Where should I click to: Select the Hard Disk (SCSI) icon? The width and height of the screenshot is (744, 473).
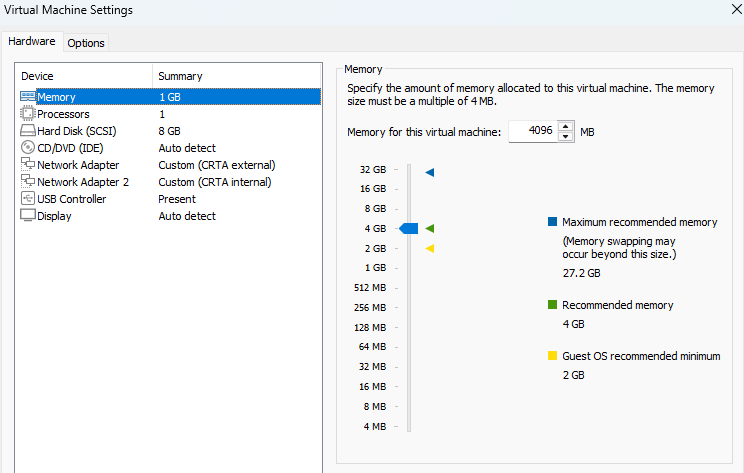[28, 131]
